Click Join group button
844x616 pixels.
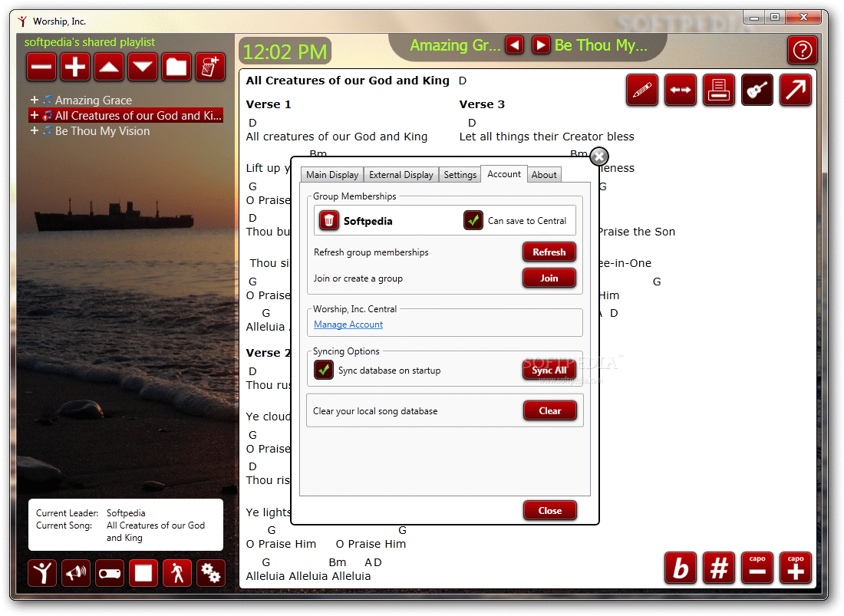coord(549,278)
